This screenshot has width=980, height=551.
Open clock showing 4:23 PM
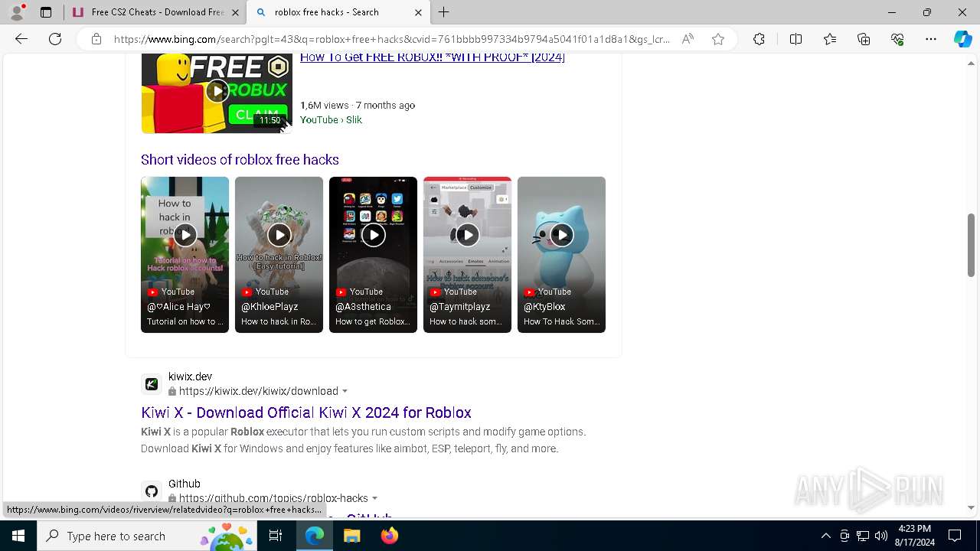pyautogui.click(x=913, y=536)
